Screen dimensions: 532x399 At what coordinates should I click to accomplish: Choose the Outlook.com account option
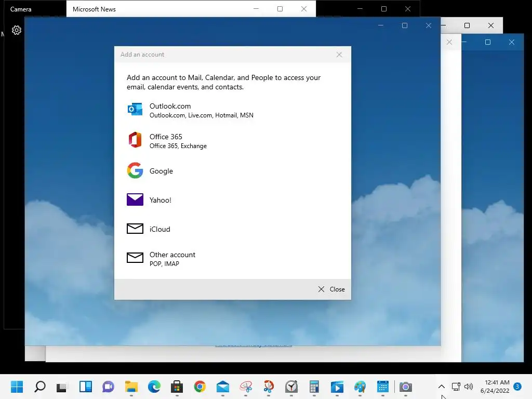point(232,110)
